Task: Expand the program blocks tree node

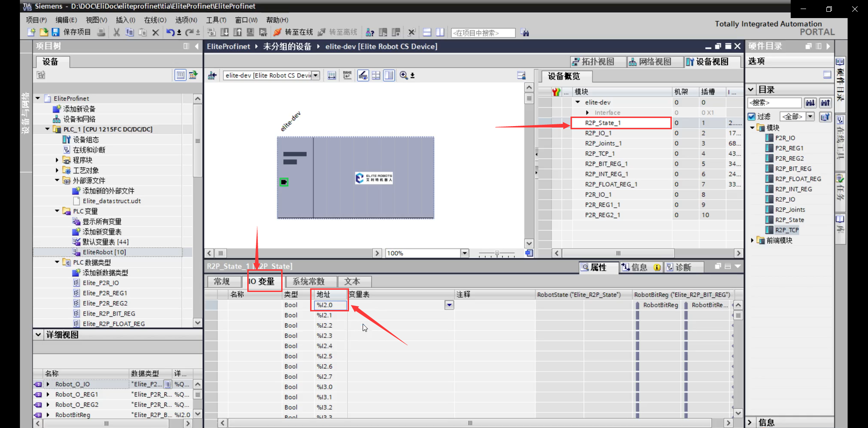Action: click(57, 160)
